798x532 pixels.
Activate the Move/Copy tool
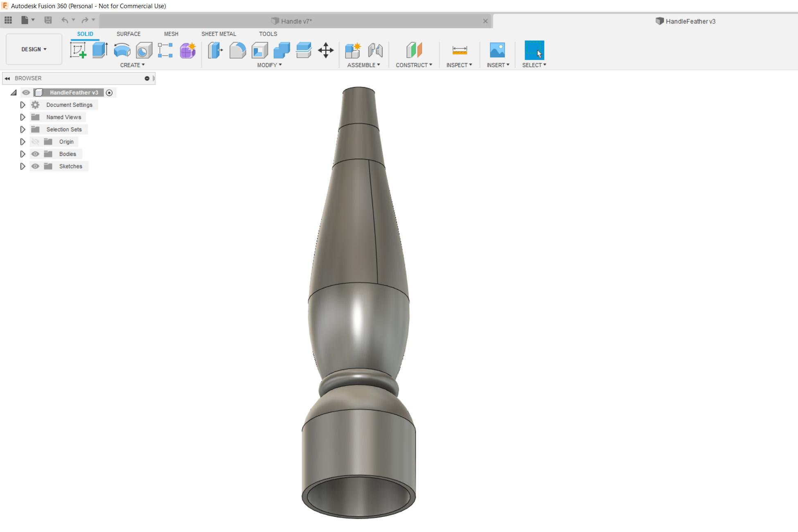click(326, 50)
